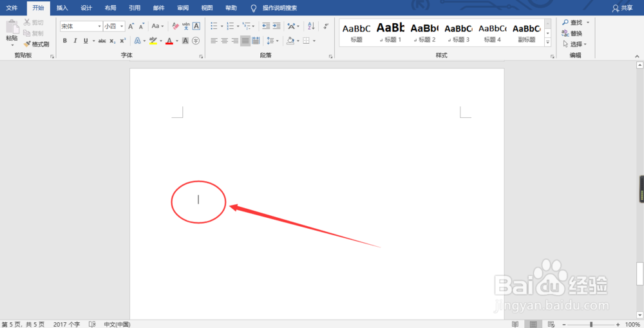This screenshot has height=328, width=644.
Task: Toggle underline formatting
Action: [86, 41]
